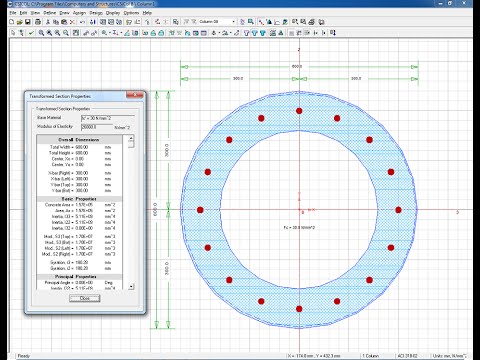480x360 pixels.
Task: Click the Base Material field
Action: [x=108, y=118]
